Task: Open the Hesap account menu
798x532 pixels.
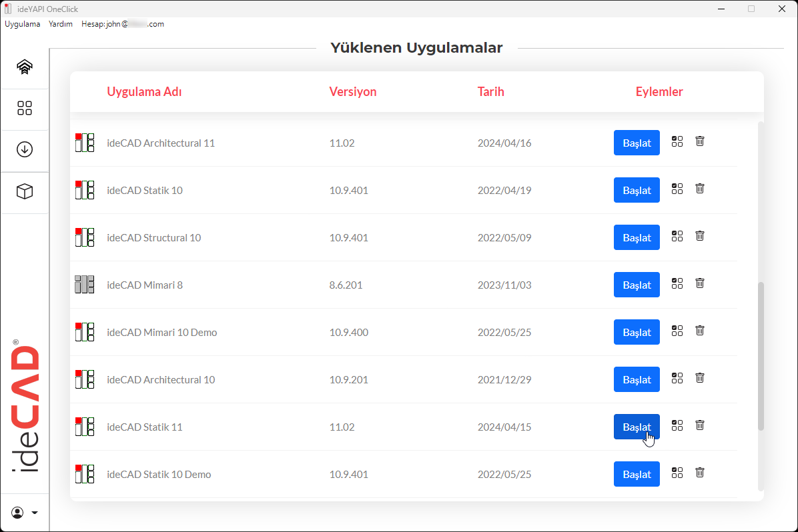Action: pyautogui.click(x=123, y=24)
